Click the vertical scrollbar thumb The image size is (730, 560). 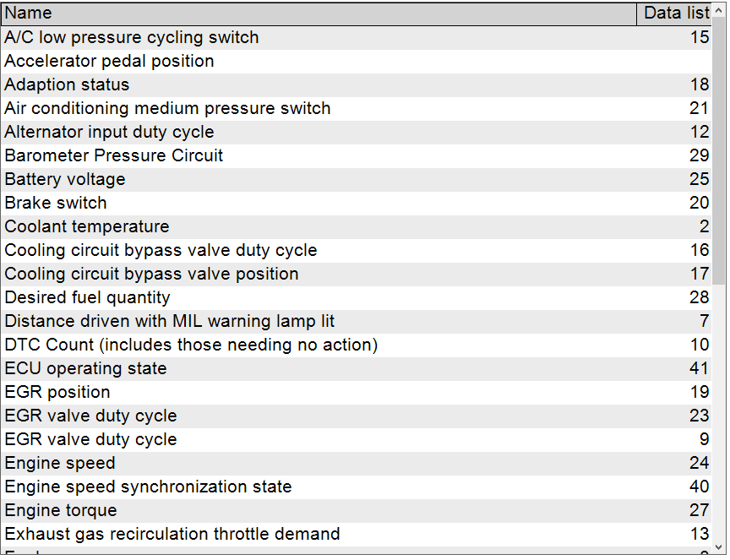(x=719, y=152)
